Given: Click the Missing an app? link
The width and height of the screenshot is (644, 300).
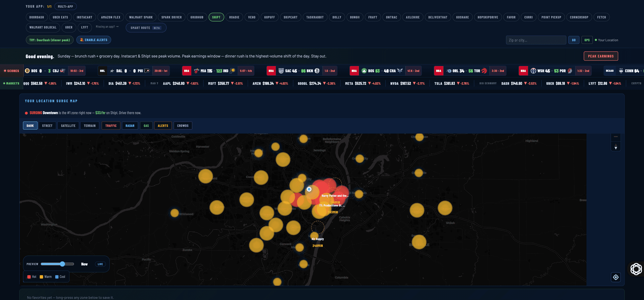Looking at the screenshot, I should [107, 26].
